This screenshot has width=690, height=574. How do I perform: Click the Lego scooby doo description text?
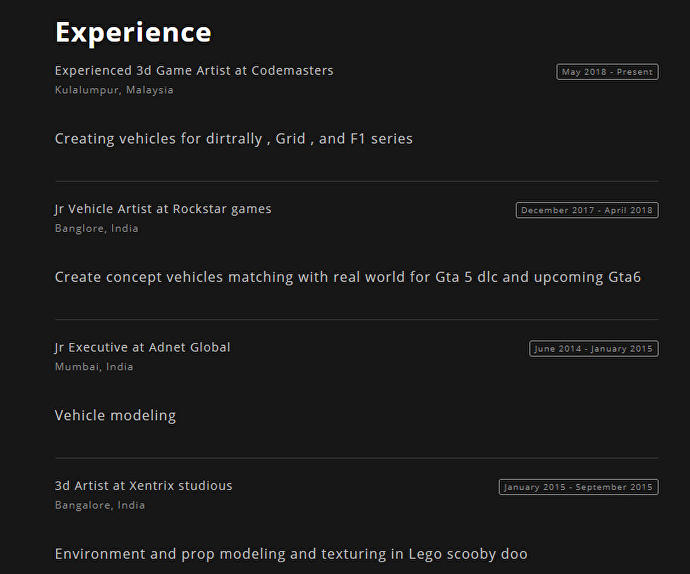coord(290,554)
